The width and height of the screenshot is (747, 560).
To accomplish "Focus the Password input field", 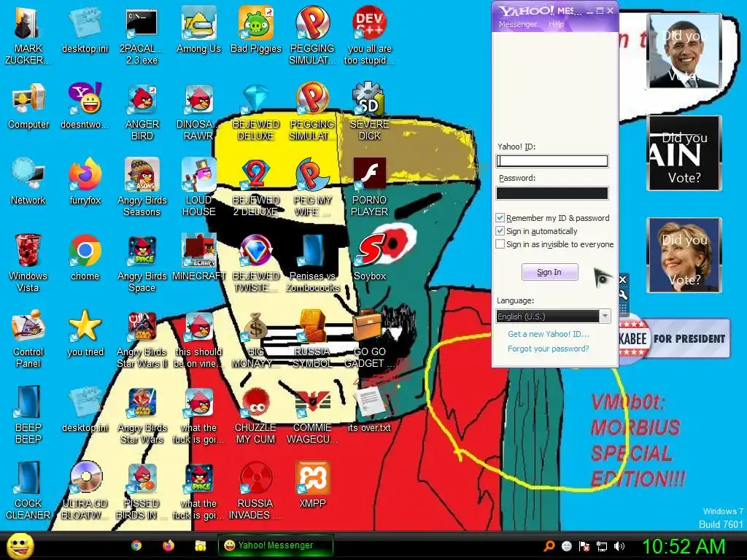I will (x=552, y=192).
